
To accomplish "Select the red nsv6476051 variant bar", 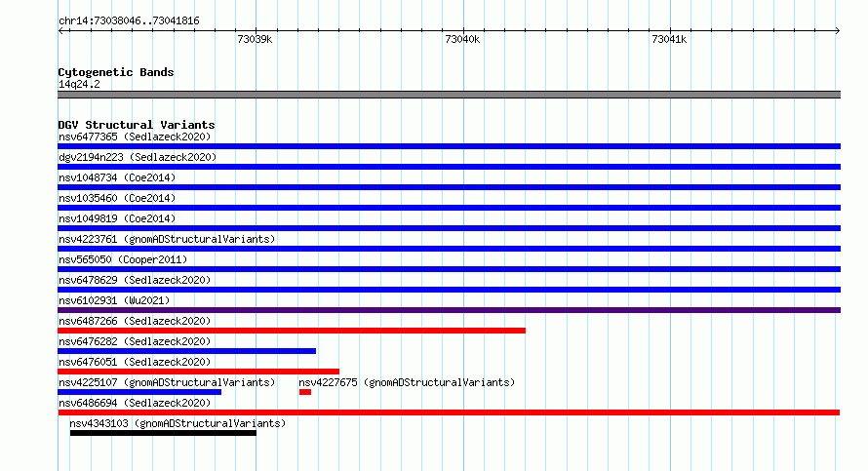I will [x=198, y=372].
